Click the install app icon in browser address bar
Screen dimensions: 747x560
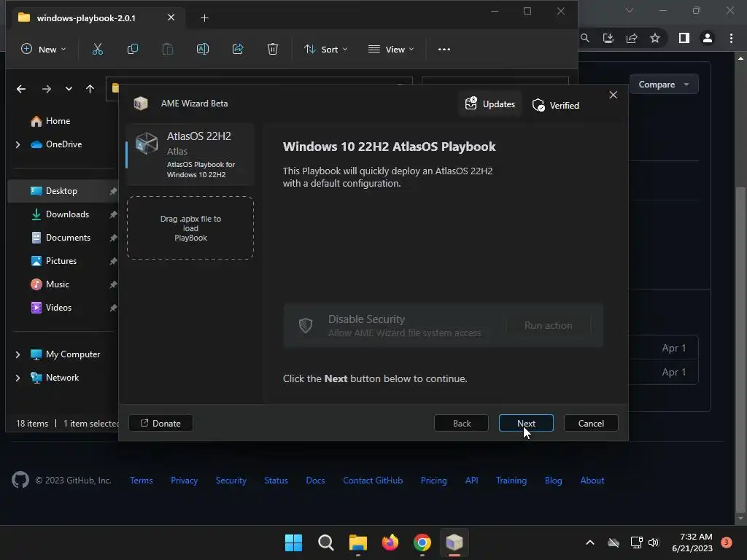tap(608, 38)
